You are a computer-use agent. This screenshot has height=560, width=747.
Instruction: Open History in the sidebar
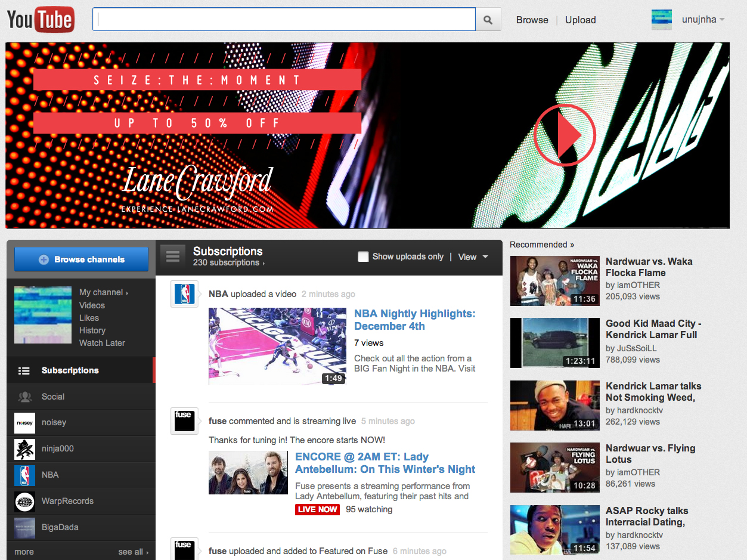[x=92, y=330]
